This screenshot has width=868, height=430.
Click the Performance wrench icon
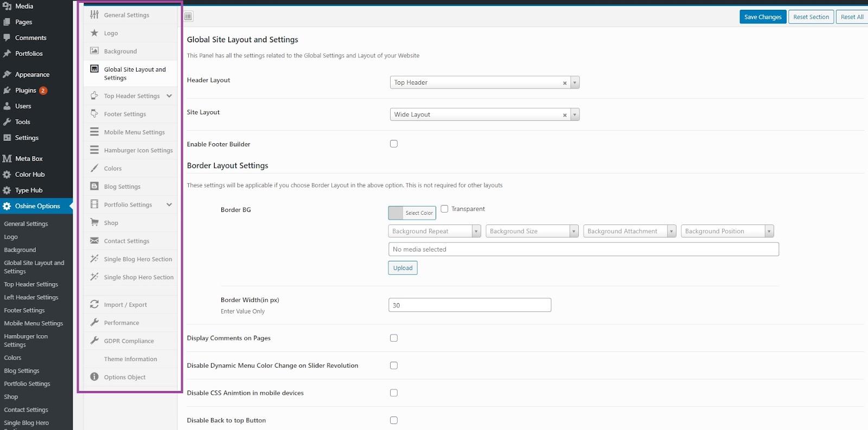[94, 322]
